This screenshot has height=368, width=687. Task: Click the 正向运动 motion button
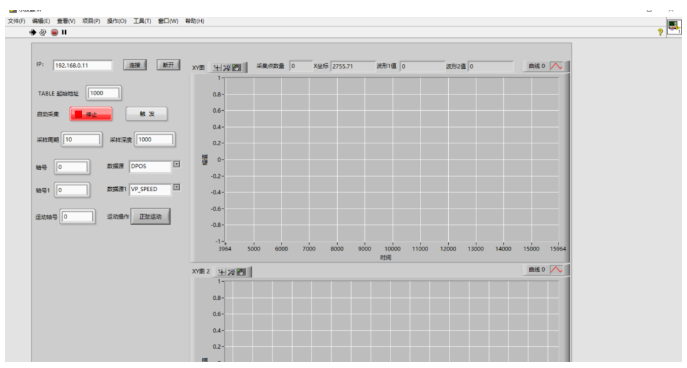(150, 216)
